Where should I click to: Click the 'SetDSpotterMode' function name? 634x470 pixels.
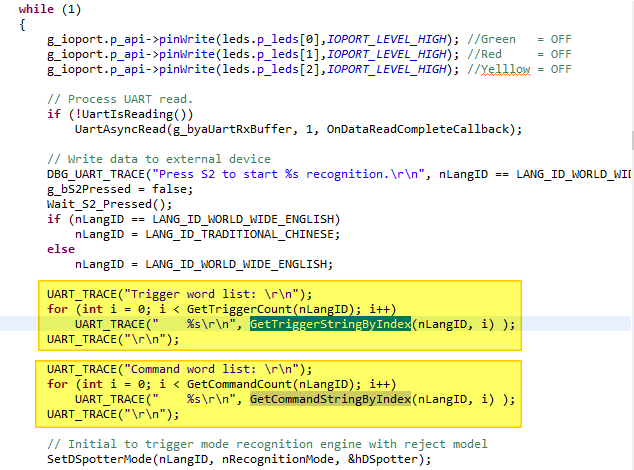[x=99, y=459]
